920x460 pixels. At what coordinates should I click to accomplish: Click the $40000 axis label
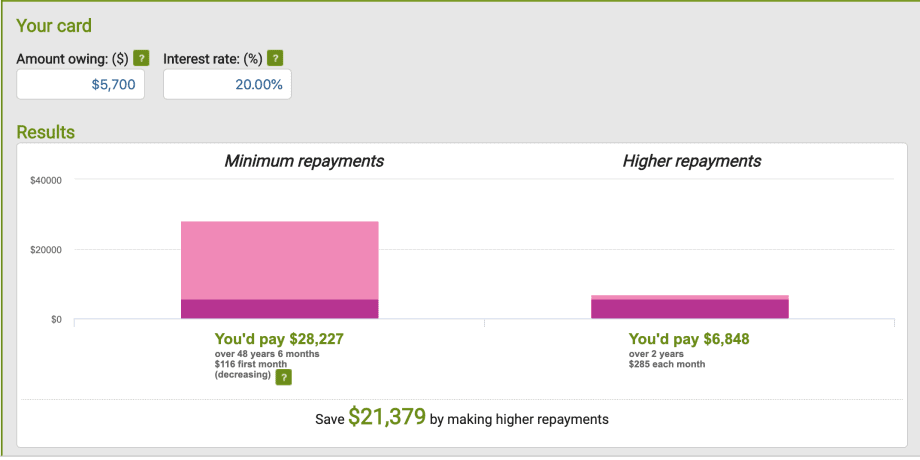click(x=47, y=180)
